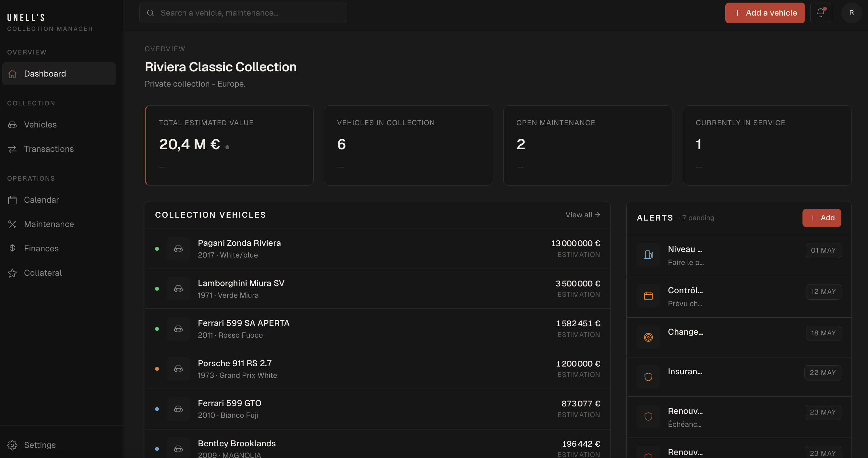Click car icon of Pagani Zonda
This screenshot has width=868, height=458.
click(x=178, y=249)
